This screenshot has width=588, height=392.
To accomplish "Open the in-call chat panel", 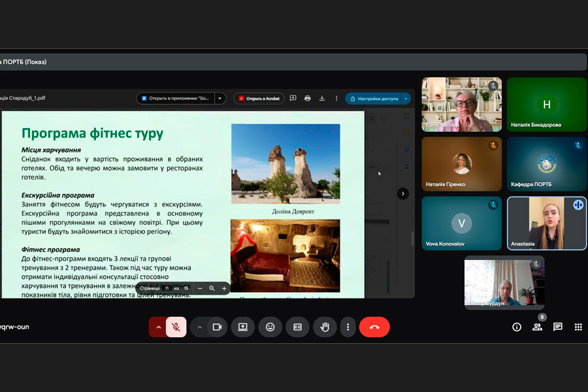I will coord(557,327).
